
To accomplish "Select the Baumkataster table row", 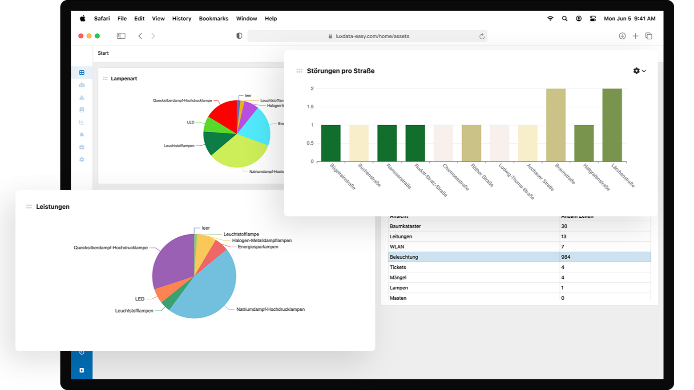I will click(x=519, y=226).
